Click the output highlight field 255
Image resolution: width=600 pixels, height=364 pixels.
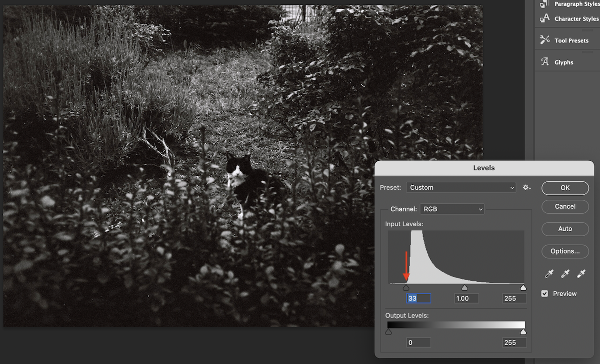(514, 343)
